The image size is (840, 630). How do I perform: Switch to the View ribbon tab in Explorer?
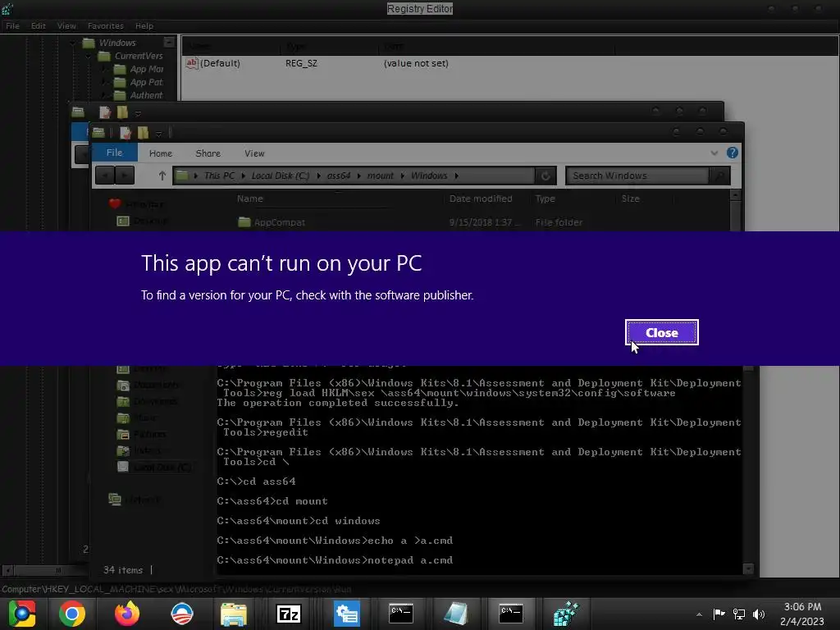tap(254, 153)
